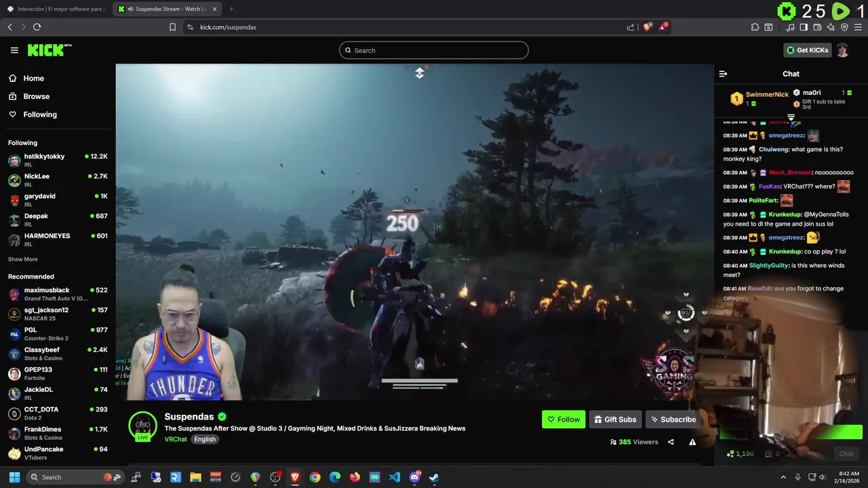Click the share stream icon
Viewport: 868px width, 488px height.
[x=671, y=442]
